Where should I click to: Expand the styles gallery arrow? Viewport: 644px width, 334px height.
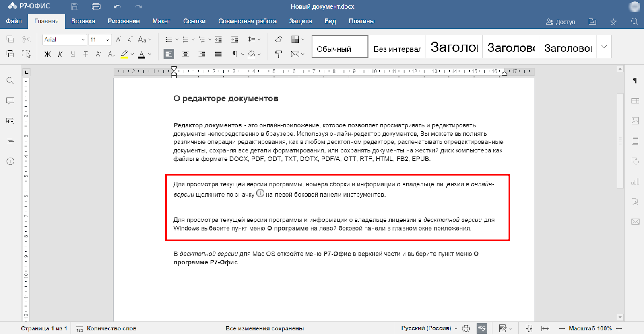(x=604, y=47)
